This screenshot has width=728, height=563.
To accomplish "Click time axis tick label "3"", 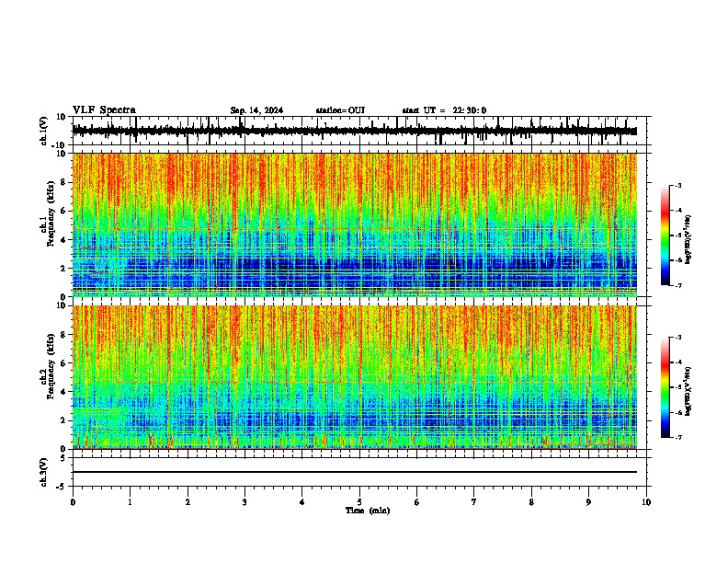I will 245,502.
